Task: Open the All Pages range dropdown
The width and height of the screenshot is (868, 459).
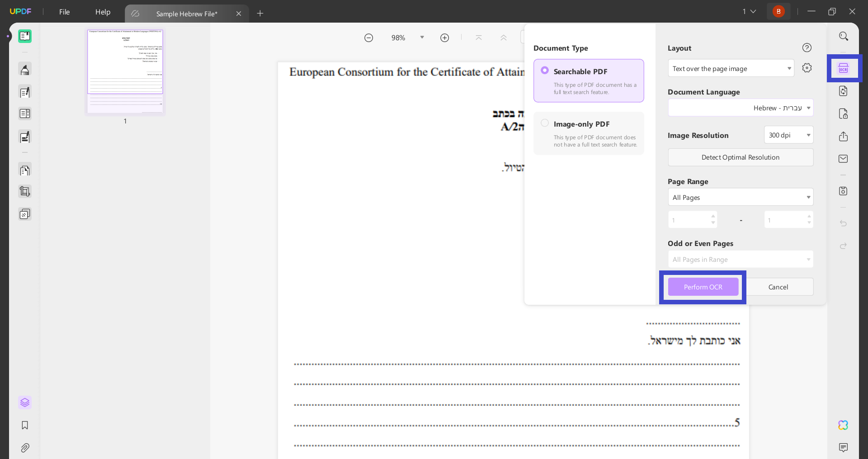Action: (741, 197)
